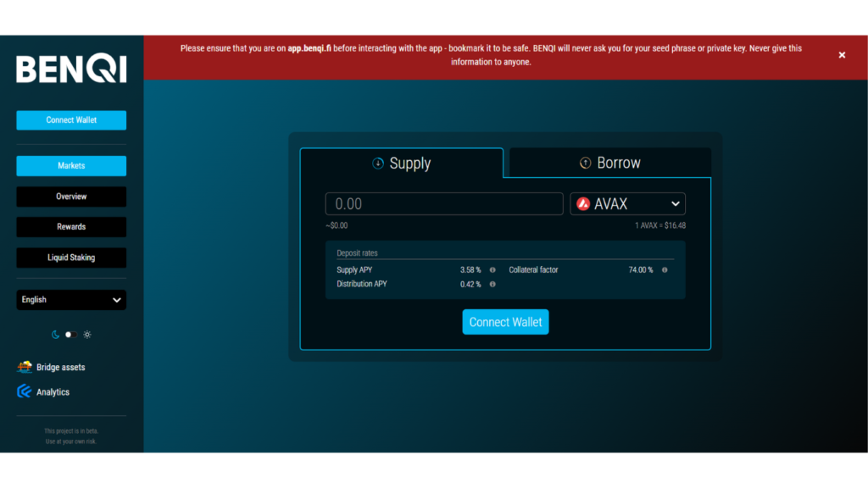868x488 pixels.
Task: Click the sun light mode icon
Action: tap(87, 335)
